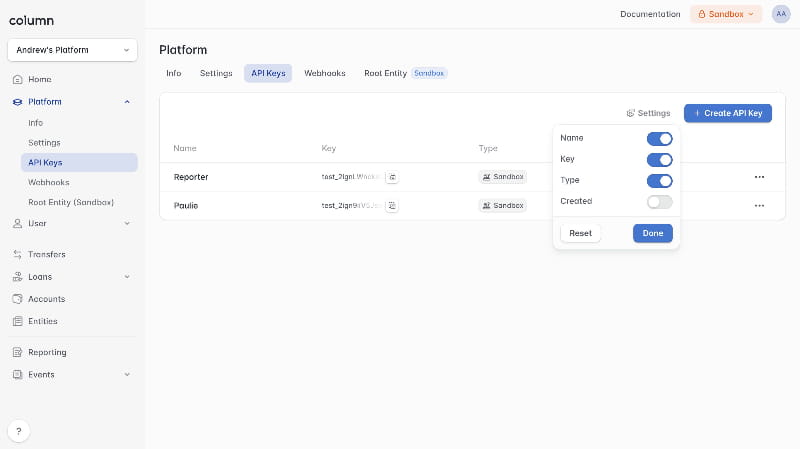
Task: Click the Transfers arrows icon
Action: pyautogui.click(x=17, y=254)
